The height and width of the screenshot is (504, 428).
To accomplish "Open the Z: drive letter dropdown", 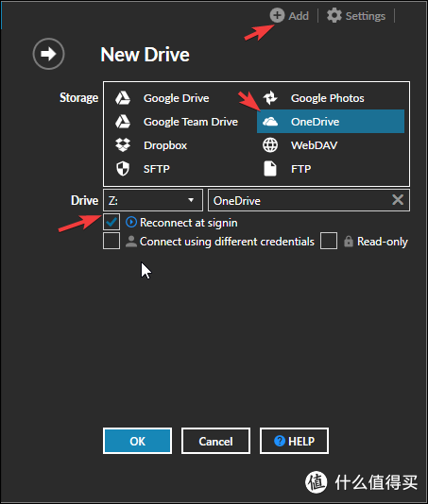I will click(153, 200).
